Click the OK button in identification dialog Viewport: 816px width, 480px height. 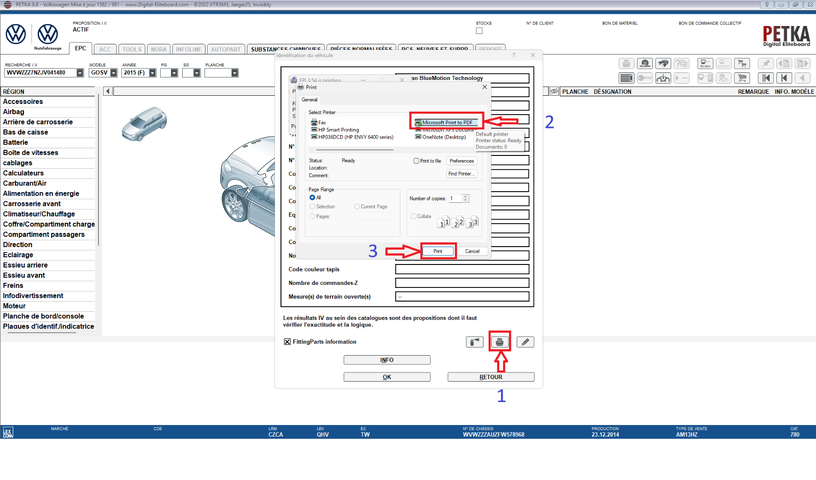[x=387, y=377]
